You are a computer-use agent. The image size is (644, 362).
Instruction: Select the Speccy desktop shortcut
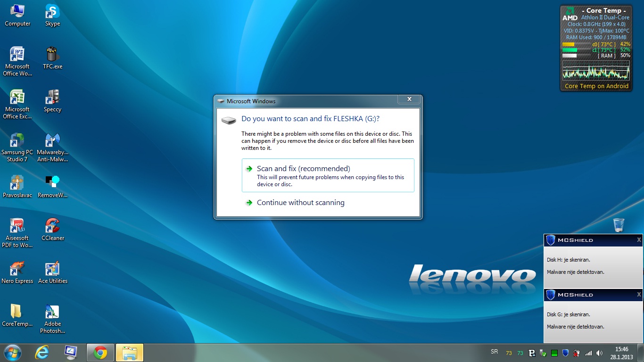pyautogui.click(x=52, y=101)
